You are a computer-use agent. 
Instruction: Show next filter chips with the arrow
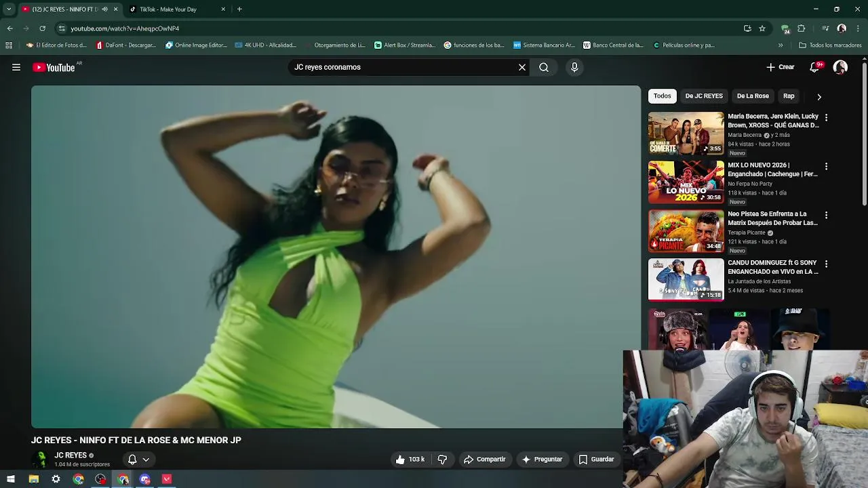point(819,96)
